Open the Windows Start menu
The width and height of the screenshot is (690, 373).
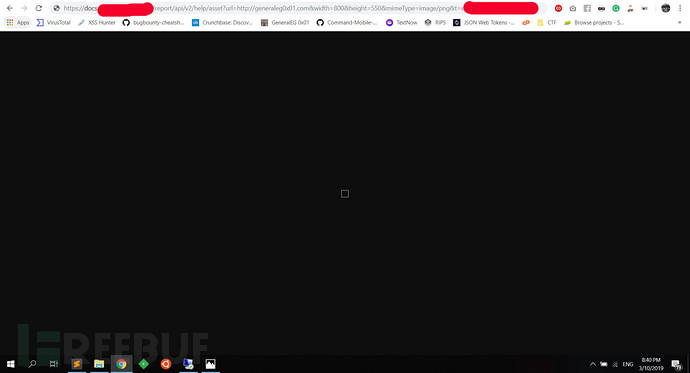coord(11,364)
